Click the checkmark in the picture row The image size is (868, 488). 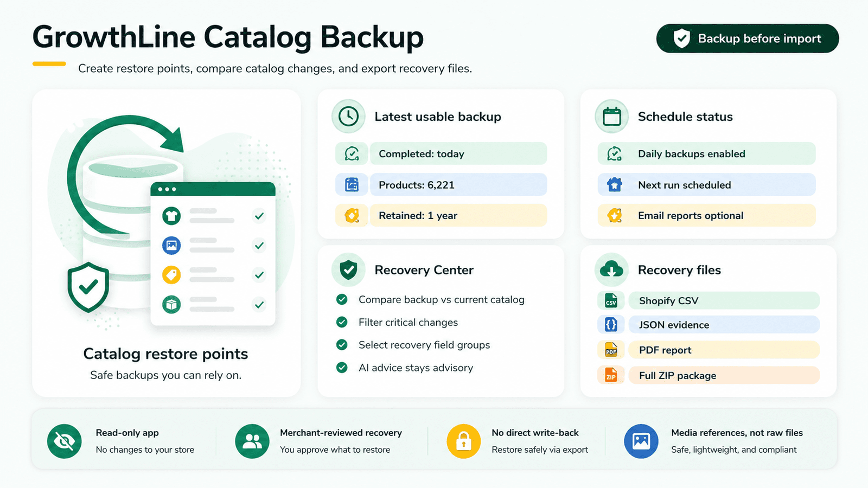pos(259,246)
